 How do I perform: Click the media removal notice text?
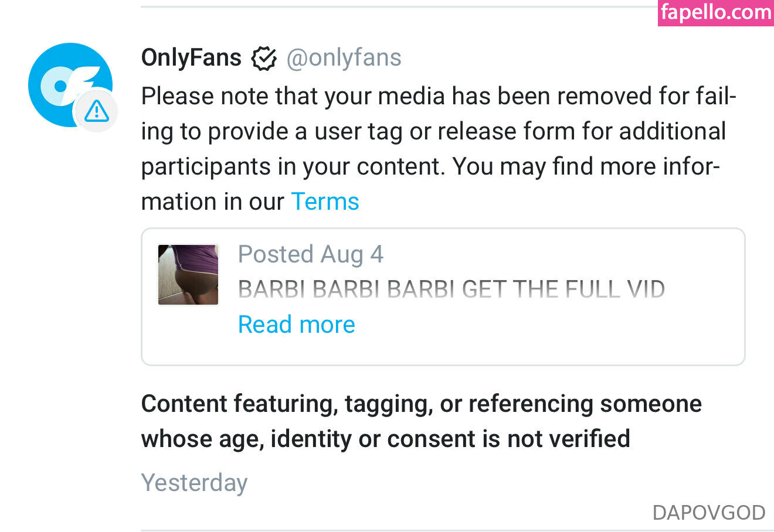[x=434, y=131]
